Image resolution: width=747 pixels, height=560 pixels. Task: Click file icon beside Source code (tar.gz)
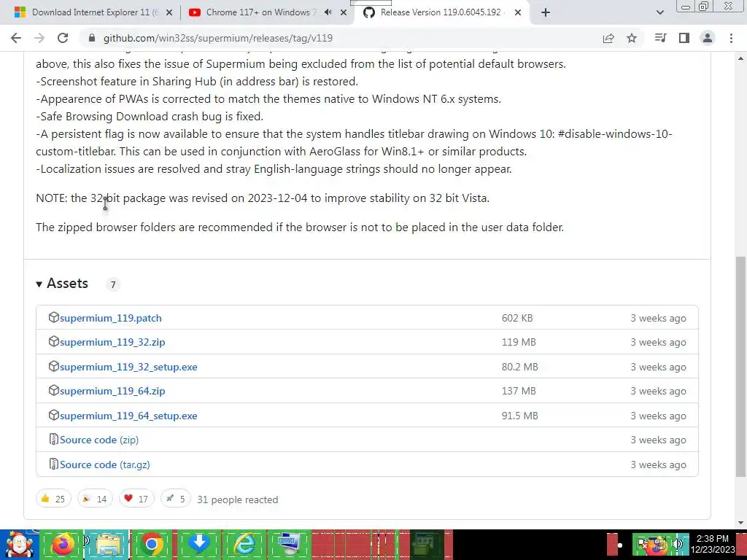(54, 464)
